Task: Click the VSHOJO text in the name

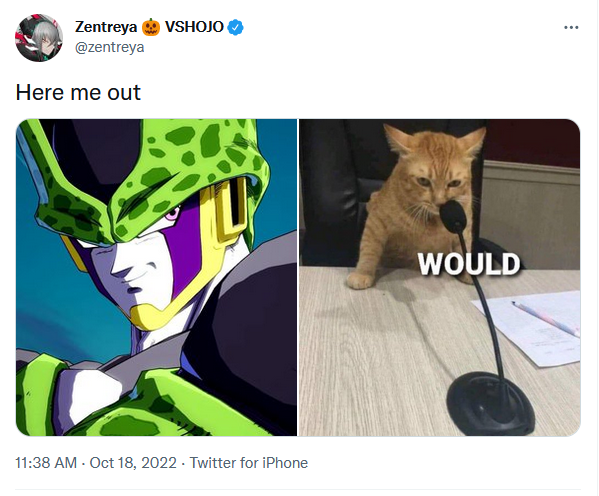Action: pos(194,27)
